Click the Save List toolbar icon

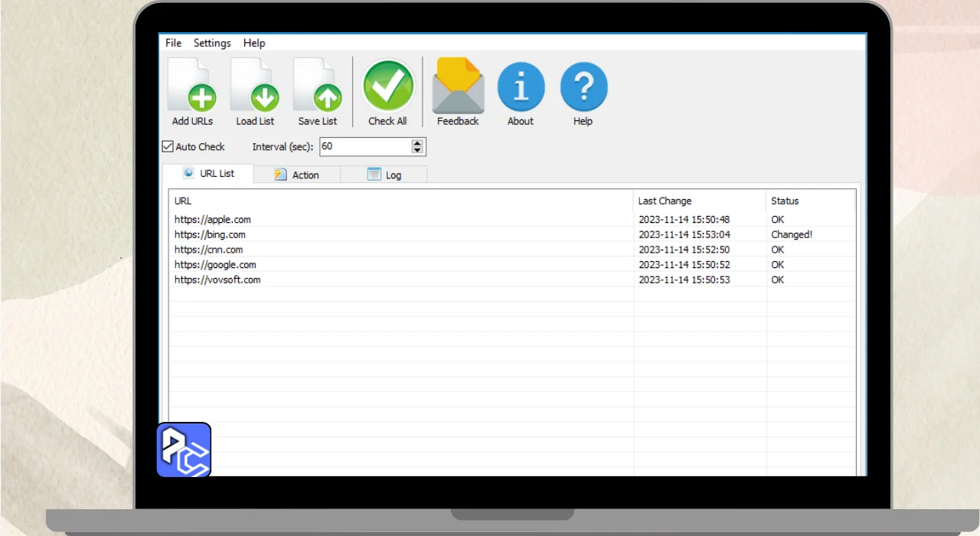318,93
